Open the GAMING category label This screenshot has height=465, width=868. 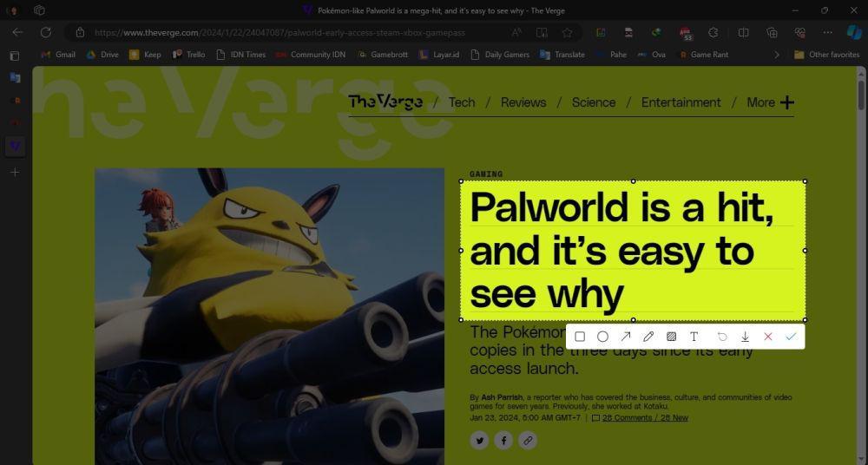pos(486,174)
